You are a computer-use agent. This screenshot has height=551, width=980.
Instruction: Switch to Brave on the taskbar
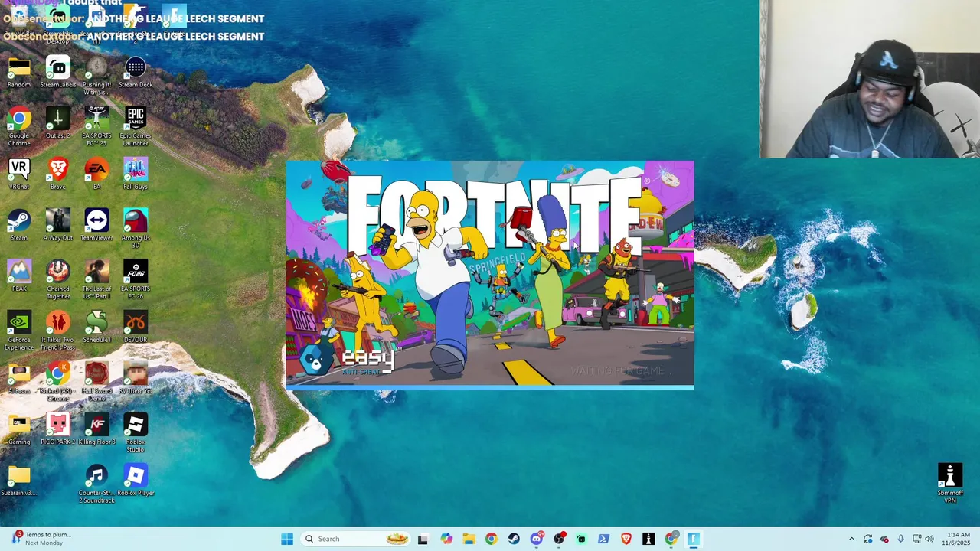pyautogui.click(x=626, y=539)
